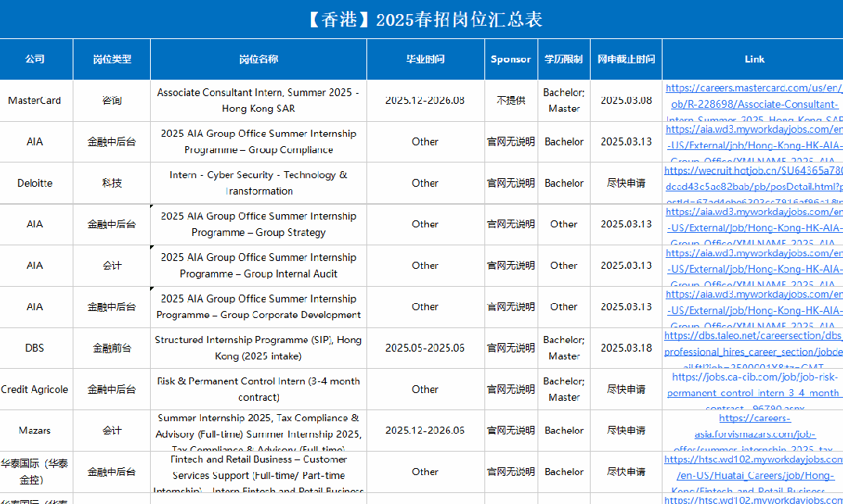This screenshot has width=843, height=504.
Task: Click the 岗位名称 column header
Action: [x=259, y=59]
